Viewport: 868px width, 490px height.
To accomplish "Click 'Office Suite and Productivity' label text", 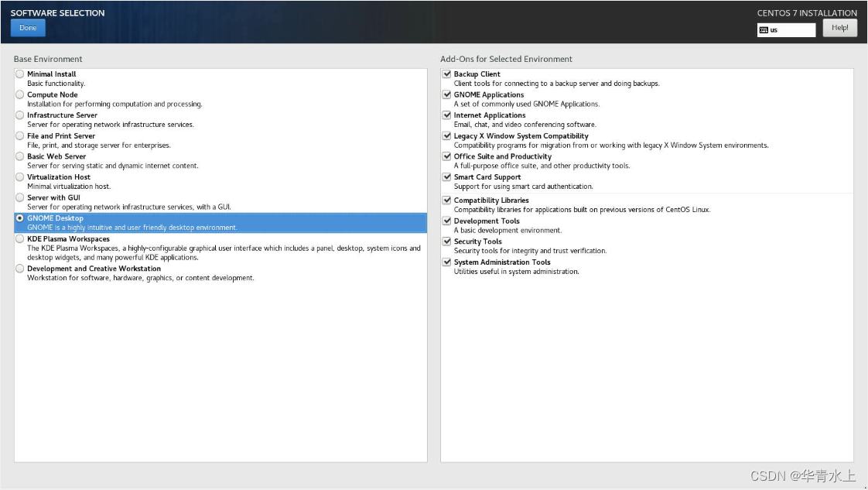I will coord(503,156).
